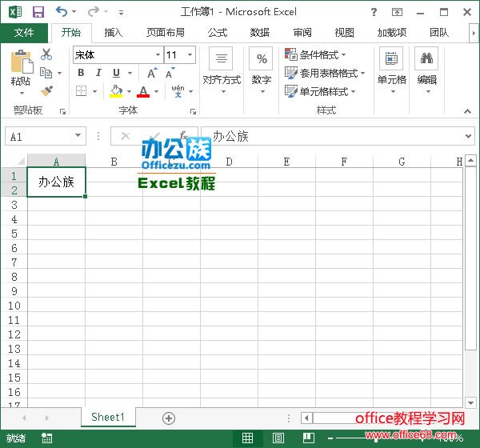Expand the 粘贴 dropdown arrow

(22, 93)
